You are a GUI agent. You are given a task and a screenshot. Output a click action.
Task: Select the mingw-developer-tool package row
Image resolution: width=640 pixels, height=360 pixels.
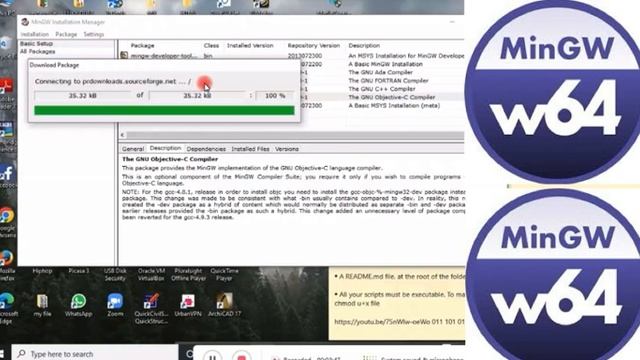(x=292, y=56)
